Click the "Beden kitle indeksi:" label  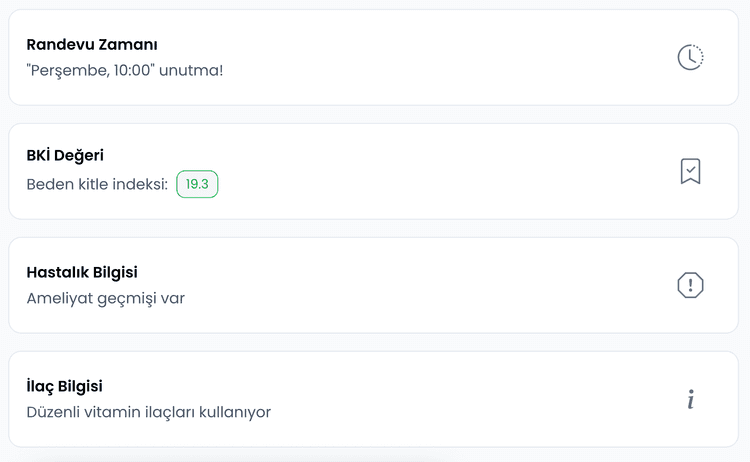point(97,184)
